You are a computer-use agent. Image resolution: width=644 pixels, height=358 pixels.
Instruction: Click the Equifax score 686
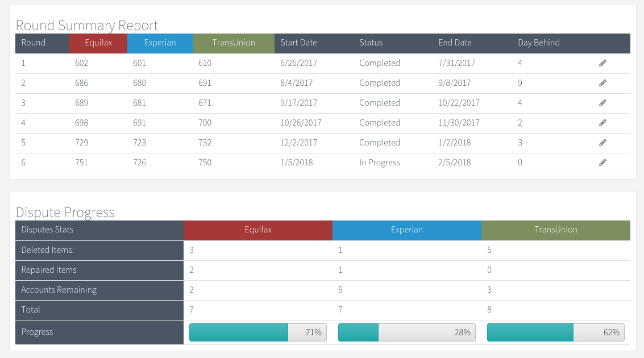[81, 83]
